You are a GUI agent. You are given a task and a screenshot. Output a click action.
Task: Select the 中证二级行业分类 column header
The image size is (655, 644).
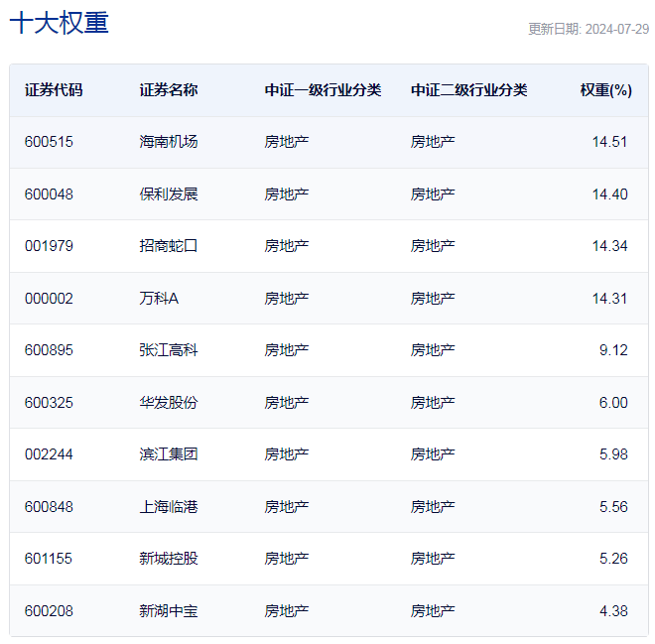click(x=468, y=90)
